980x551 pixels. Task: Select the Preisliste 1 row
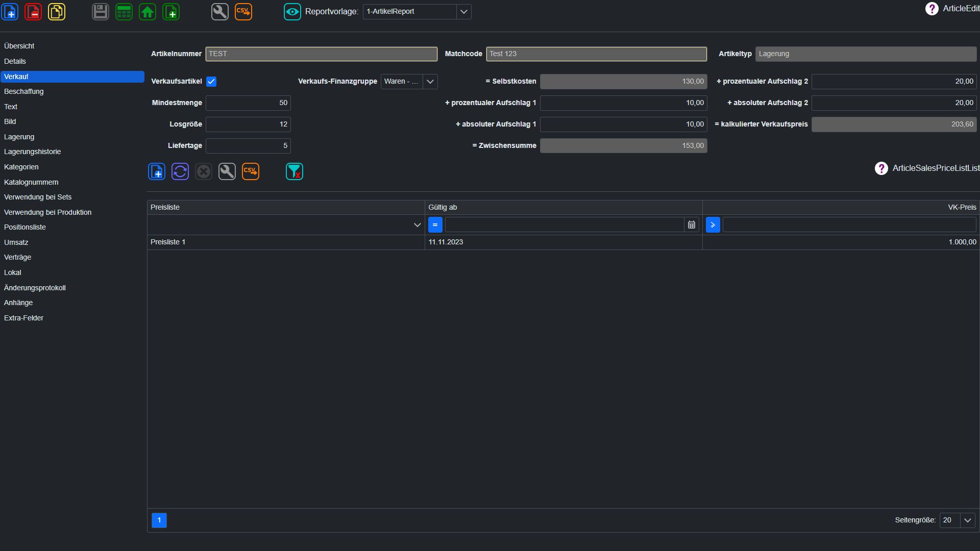point(563,242)
